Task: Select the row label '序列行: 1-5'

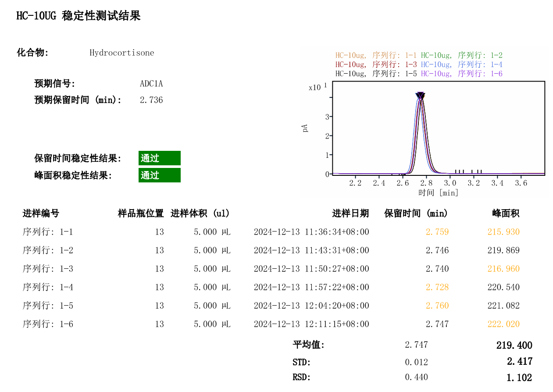Action: [48, 306]
